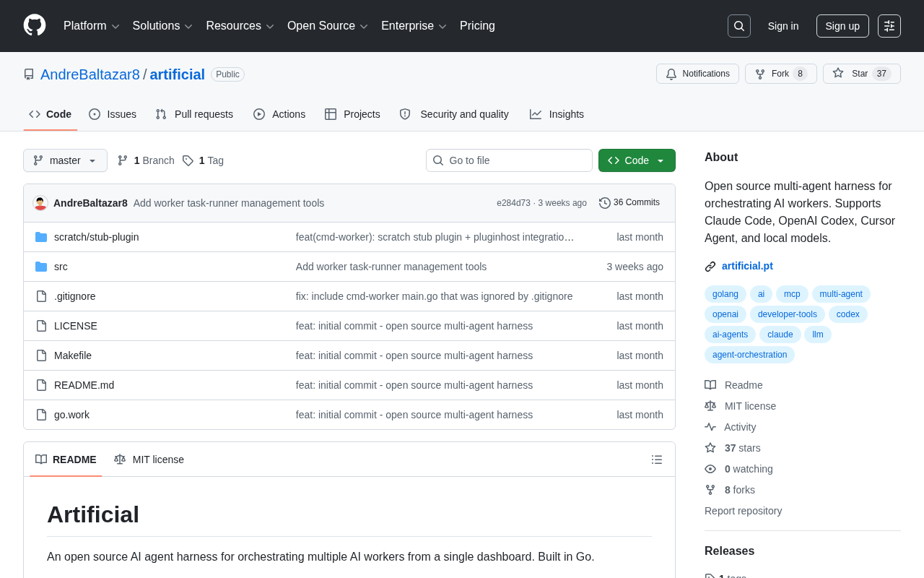This screenshot has width=924, height=578.
Task: Switch to the Security and quality tab
Action: [x=454, y=114]
